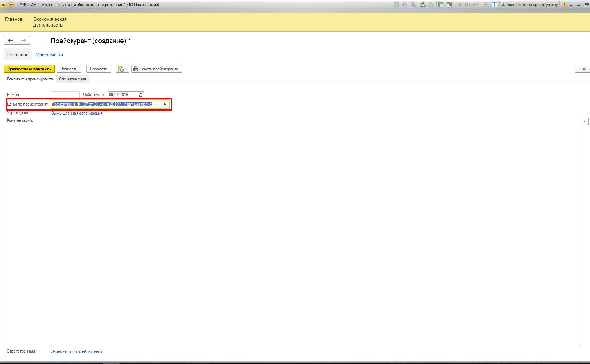Navigate back with the left arrow
Image resolution: width=590 pixels, height=364 pixels.
point(10,41)
